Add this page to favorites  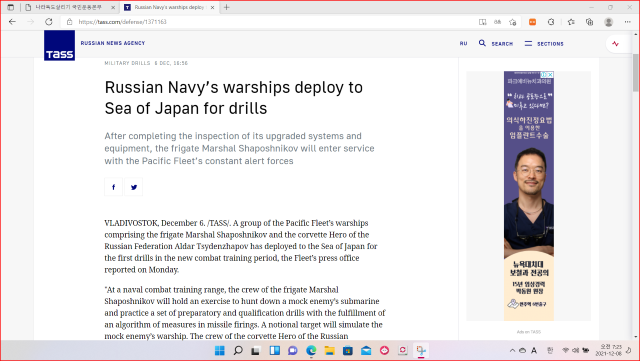click(x=513, y=22)
